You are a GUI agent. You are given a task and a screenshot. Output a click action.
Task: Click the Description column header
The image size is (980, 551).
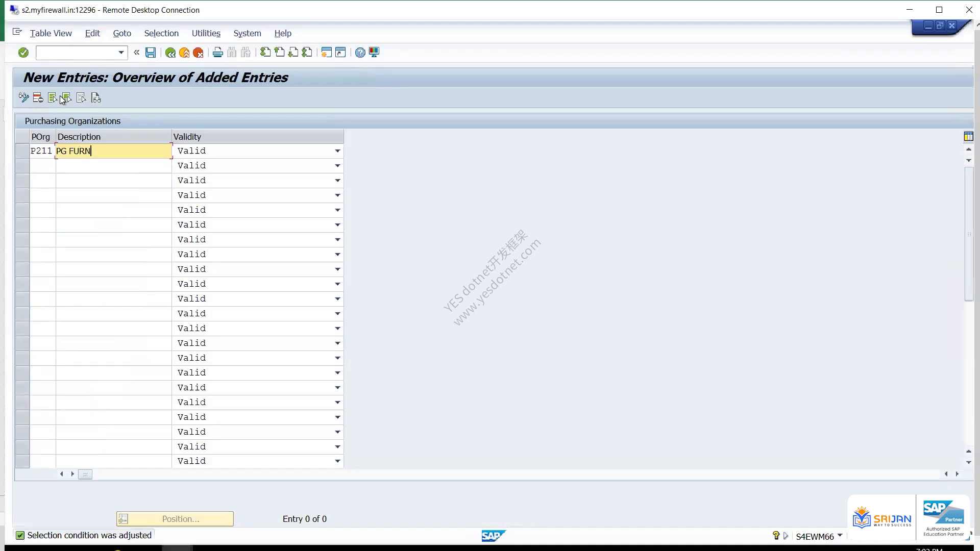coord(114,137)
